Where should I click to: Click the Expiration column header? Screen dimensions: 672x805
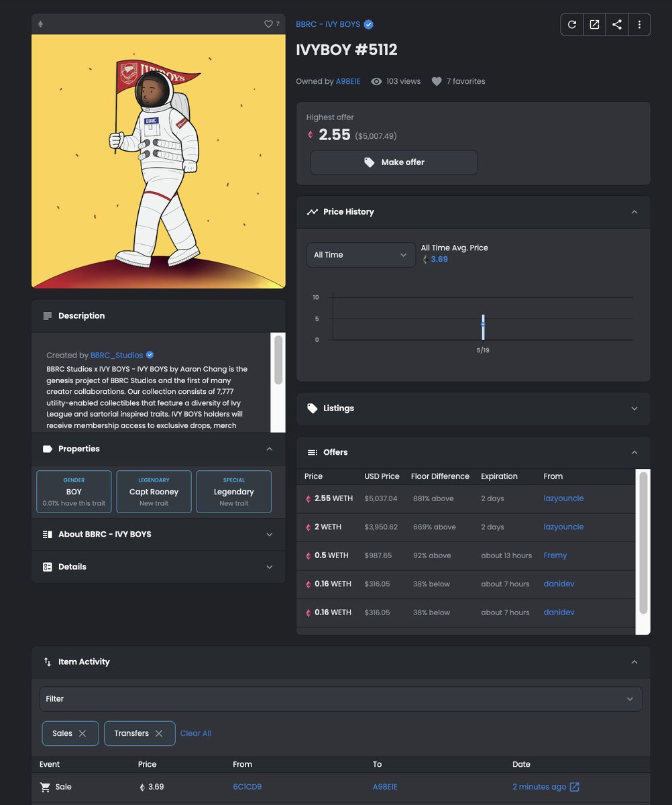(499, 476)
